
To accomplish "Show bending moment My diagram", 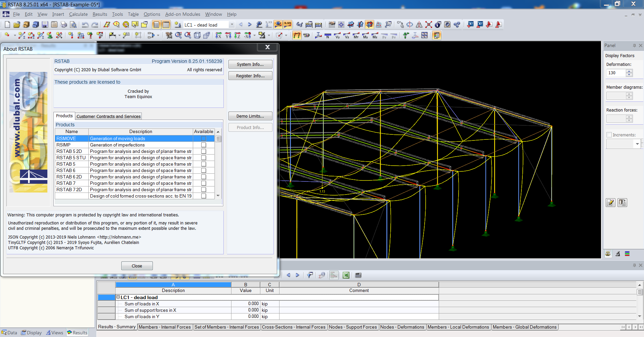I will [366, 35].
